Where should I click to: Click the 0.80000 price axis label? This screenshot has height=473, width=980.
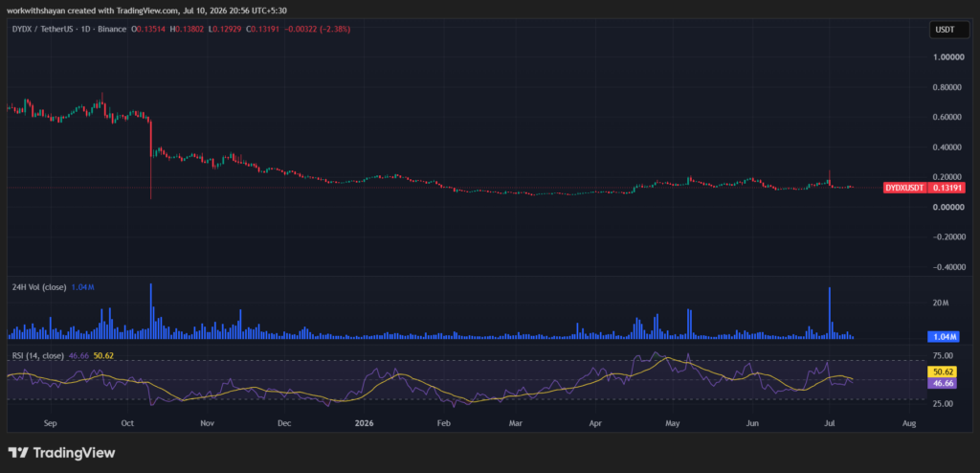click(947, 87)
